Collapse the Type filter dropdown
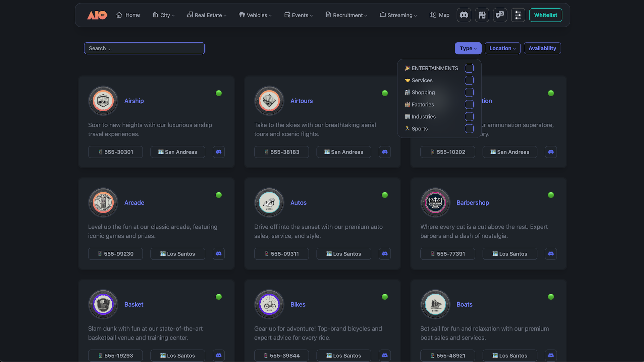 point(468,48)
